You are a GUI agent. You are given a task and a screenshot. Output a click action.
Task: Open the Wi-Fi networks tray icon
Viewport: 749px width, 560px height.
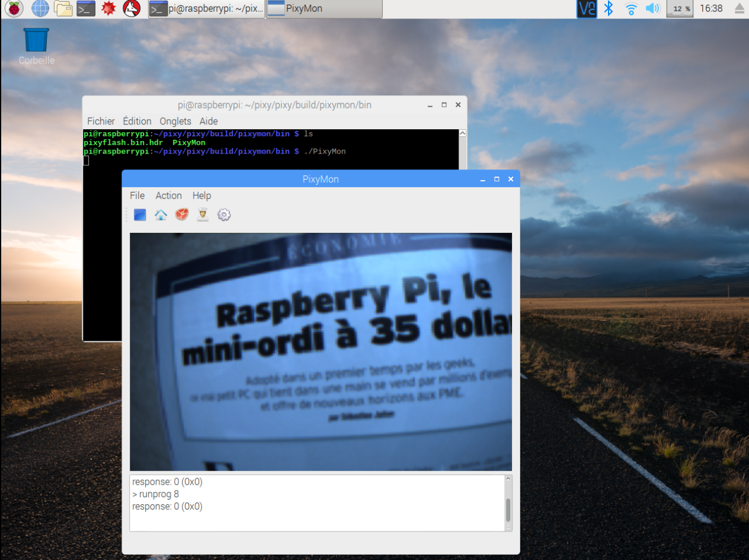[x=631, y=8]
